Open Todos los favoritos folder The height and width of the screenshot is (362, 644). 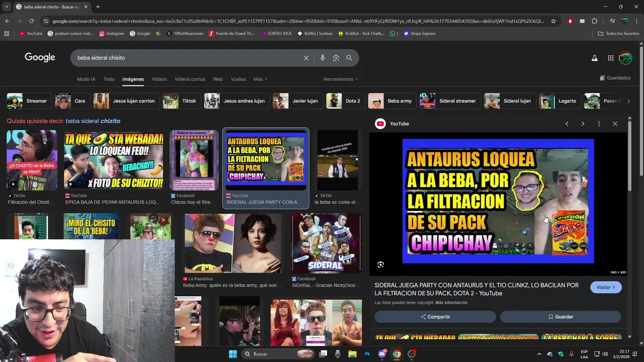618,34
